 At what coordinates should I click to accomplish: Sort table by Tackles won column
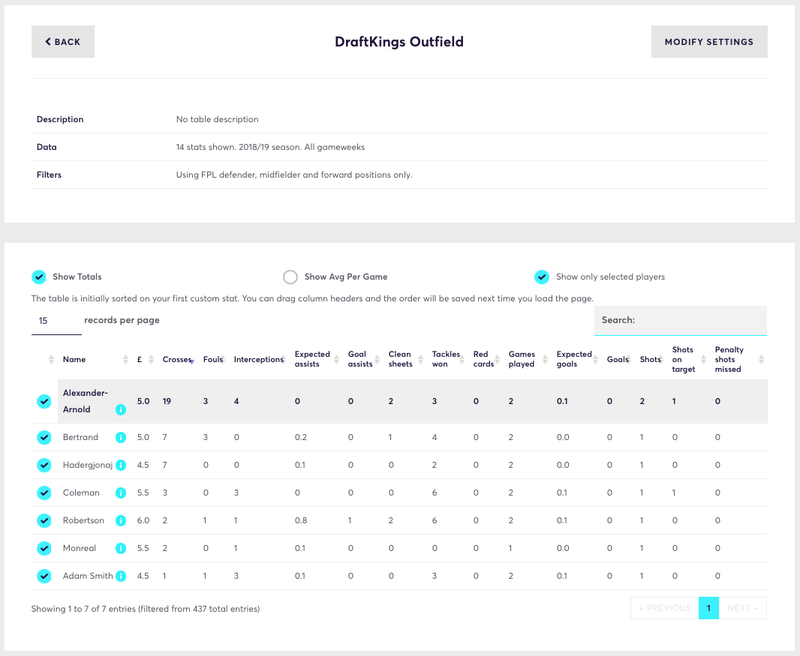point(445,359)
